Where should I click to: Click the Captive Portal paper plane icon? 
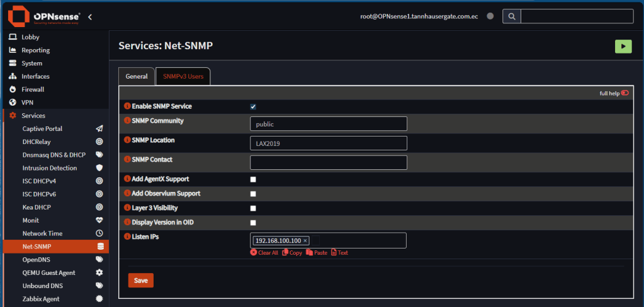pos(99,129)
